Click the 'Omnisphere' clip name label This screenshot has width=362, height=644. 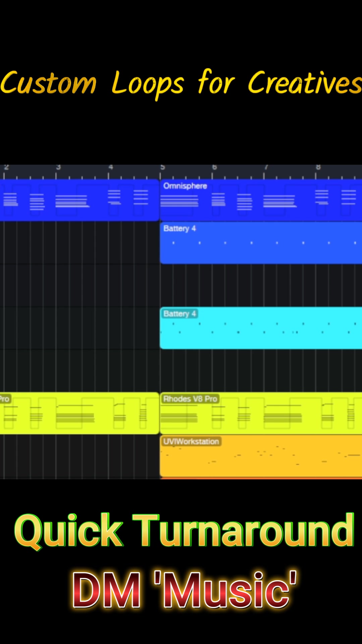click(x=185, y=186)
